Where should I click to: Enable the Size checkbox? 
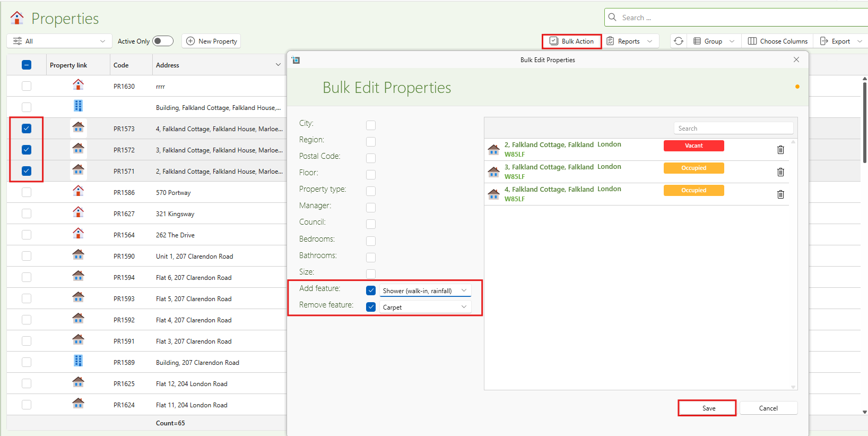coord(371,274)
